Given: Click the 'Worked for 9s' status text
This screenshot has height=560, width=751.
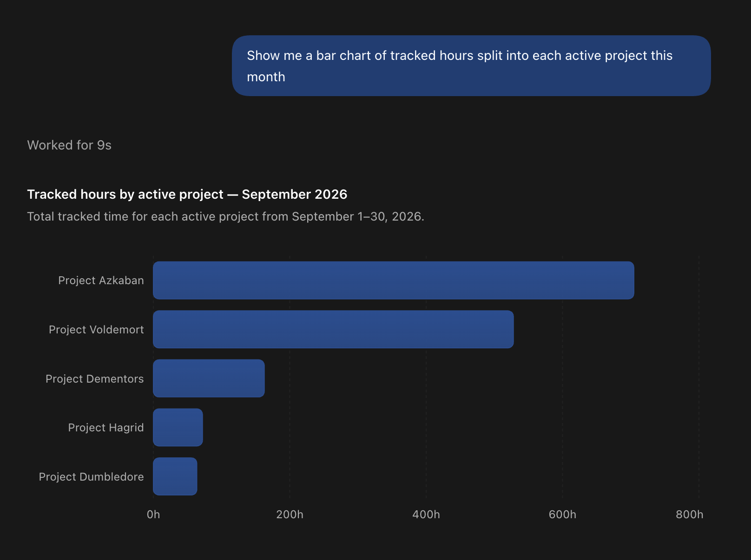Looking at the screenshot, I should [69, 145].
